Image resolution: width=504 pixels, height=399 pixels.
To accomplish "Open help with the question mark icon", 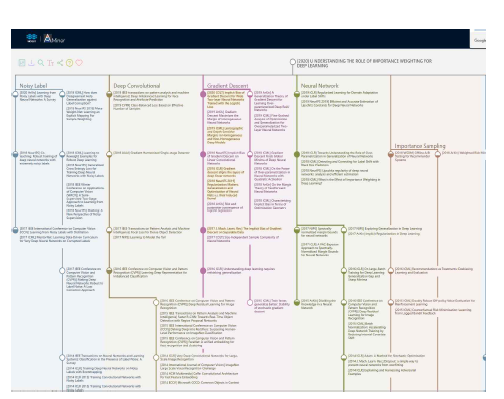I will click(69, 63).
